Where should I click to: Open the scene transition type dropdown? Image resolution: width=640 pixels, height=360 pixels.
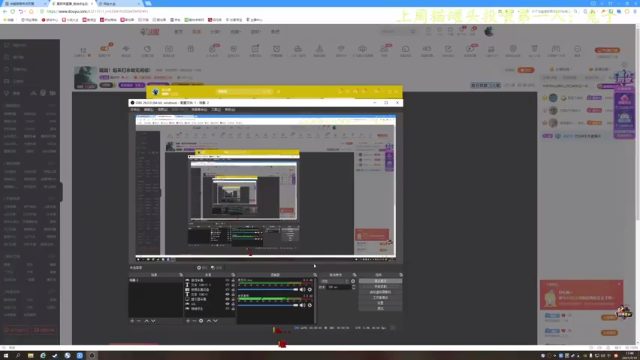click(x=335, y=281)
